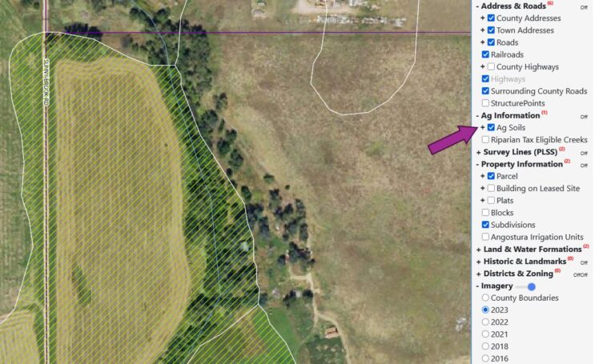The image size is (615, 364).
Task: Collapse the Ag Information group
Action: click(478, 115)
